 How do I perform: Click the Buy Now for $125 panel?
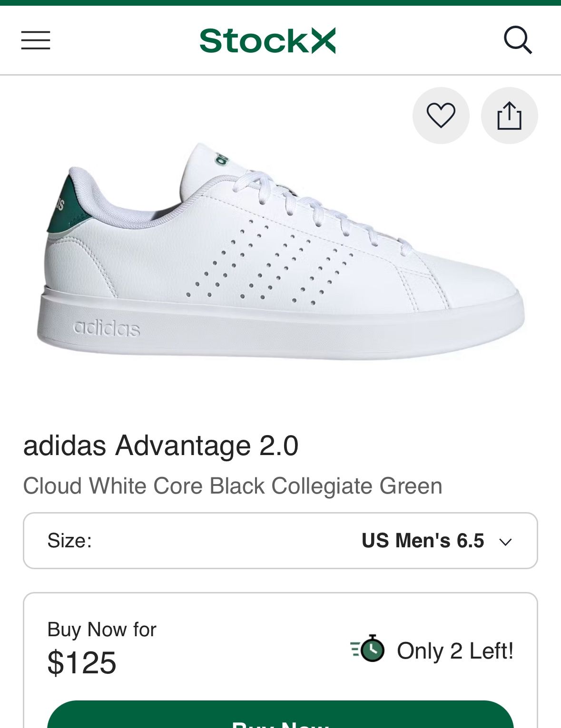(280, 651)
